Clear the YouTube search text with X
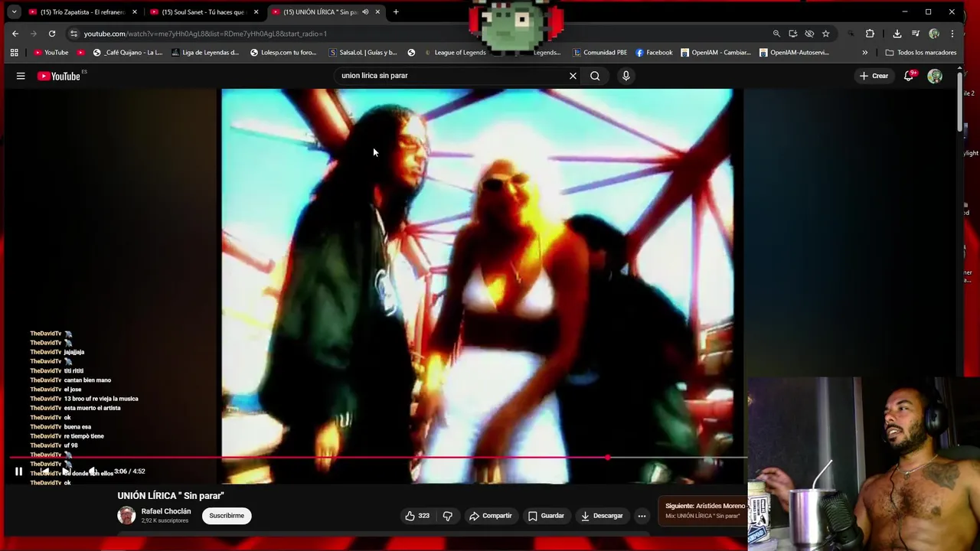This screenshot has height=551, width=980. pos(573,76)
